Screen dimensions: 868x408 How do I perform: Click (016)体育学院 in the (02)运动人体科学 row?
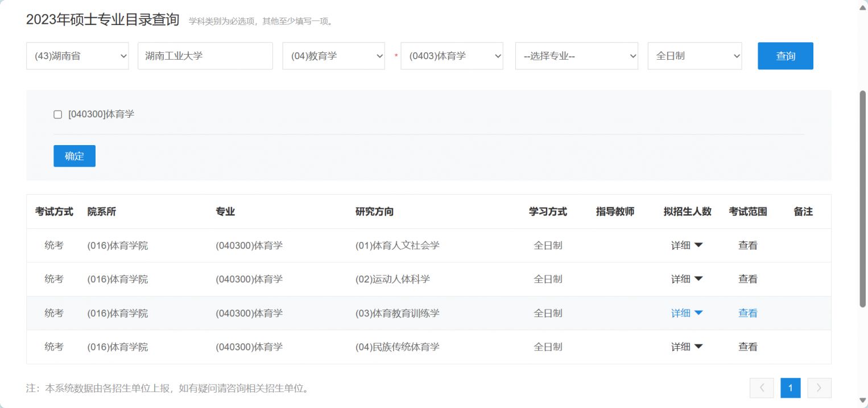click(x=118, y=279)
